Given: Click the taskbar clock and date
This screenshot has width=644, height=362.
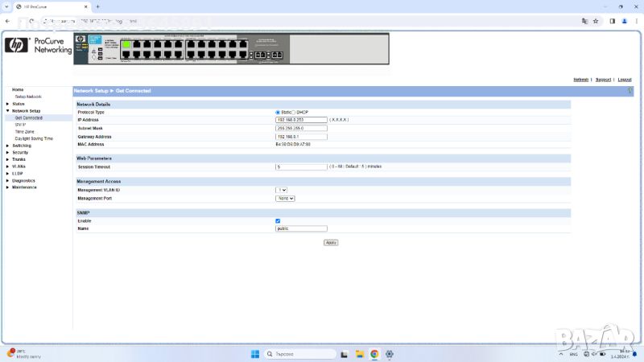Looking at the screenshot, I should pos(620,354).
